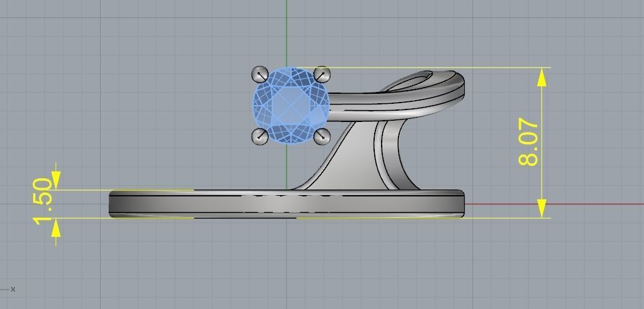
Task: Select the lower-left prong of the gemstone
Action: [x=260, y=136]
